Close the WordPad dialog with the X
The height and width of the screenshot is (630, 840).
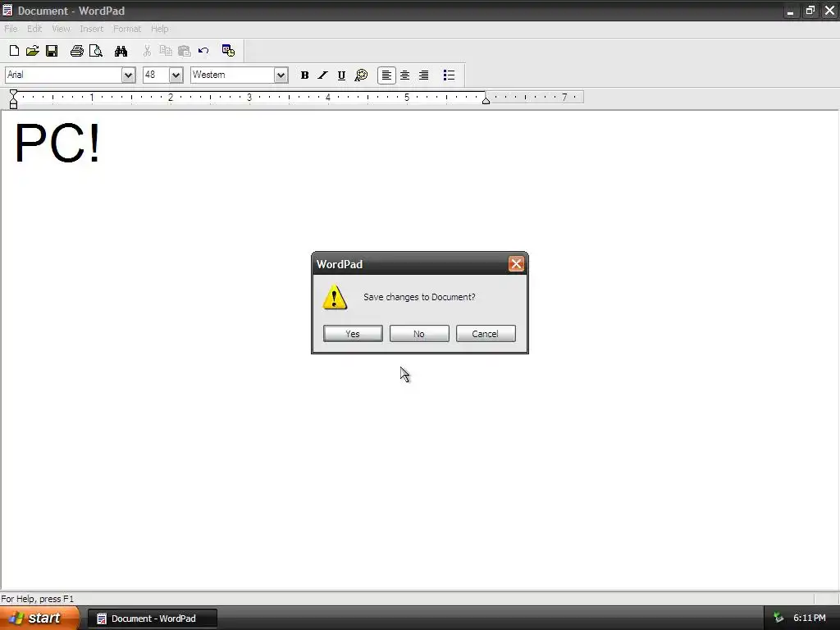516,263
